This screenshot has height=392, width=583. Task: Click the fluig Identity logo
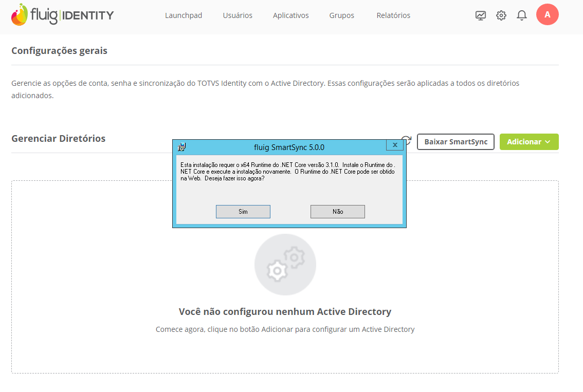coord(63,15)
